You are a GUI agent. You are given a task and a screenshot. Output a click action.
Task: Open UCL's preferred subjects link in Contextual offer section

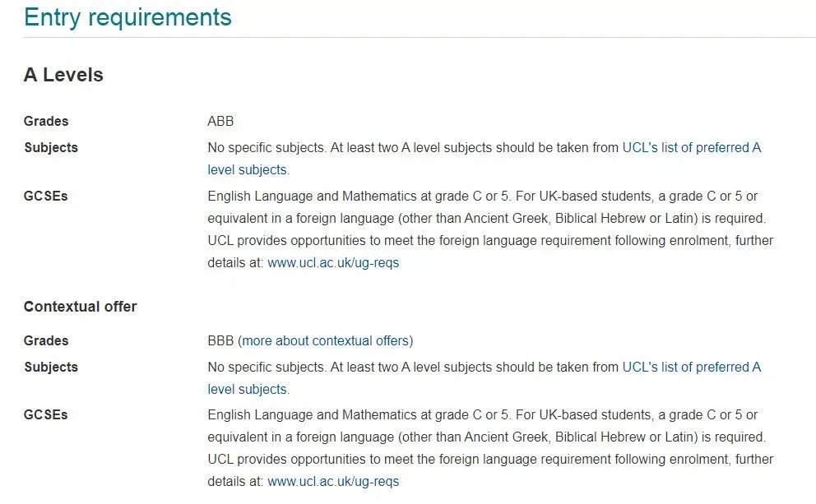(692, 368)
